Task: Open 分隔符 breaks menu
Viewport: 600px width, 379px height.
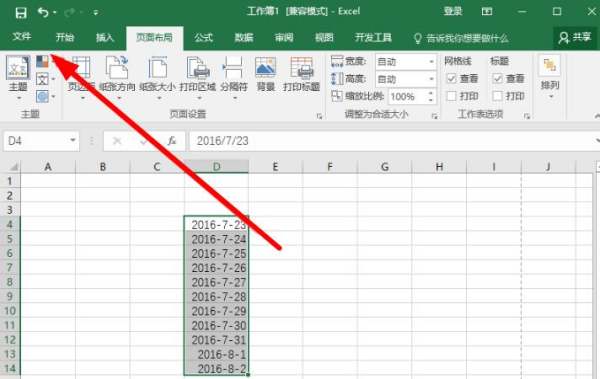Action: click(233, 78)
